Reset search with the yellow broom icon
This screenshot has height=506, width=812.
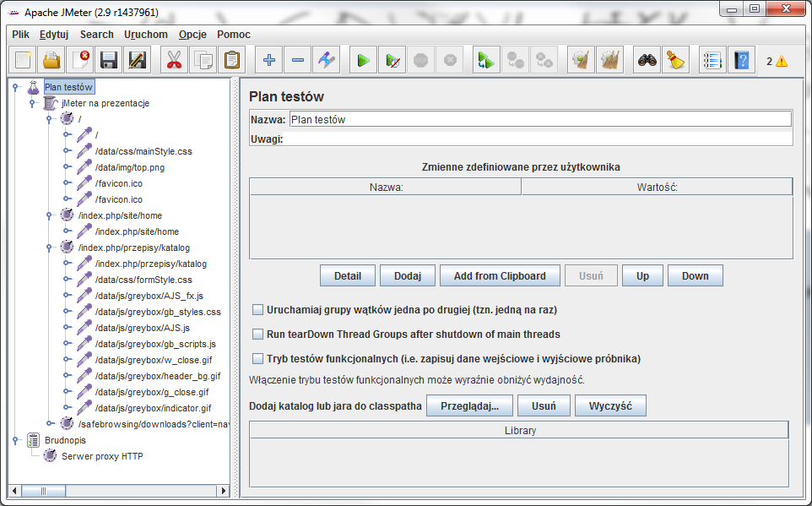(676, 60)
